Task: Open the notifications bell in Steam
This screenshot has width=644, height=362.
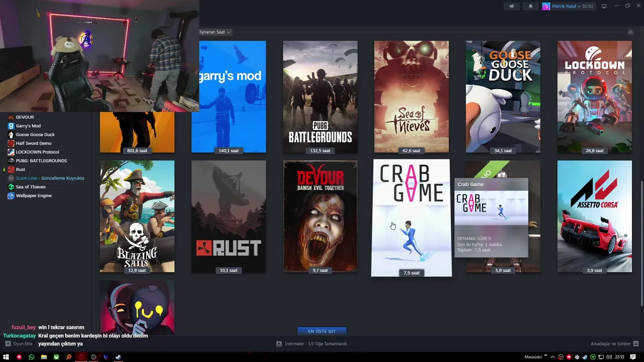Action: pyautogui.click(x=530, y=7)
